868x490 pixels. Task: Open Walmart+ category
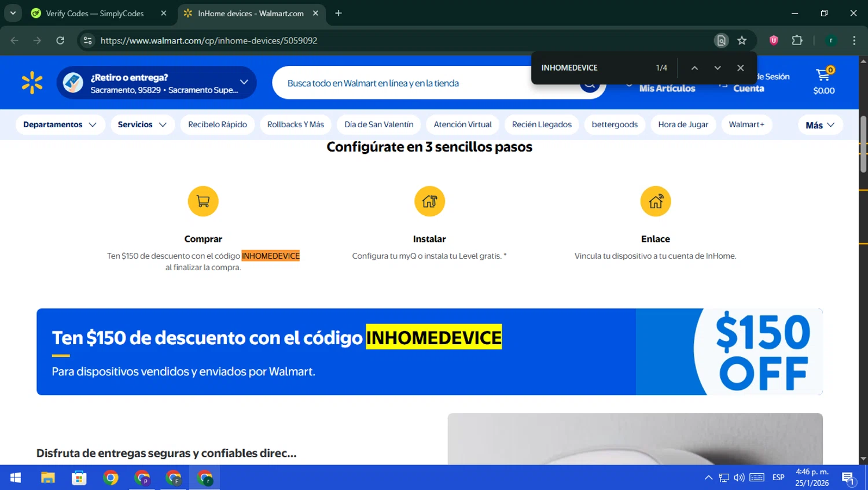tap(746, 124)
